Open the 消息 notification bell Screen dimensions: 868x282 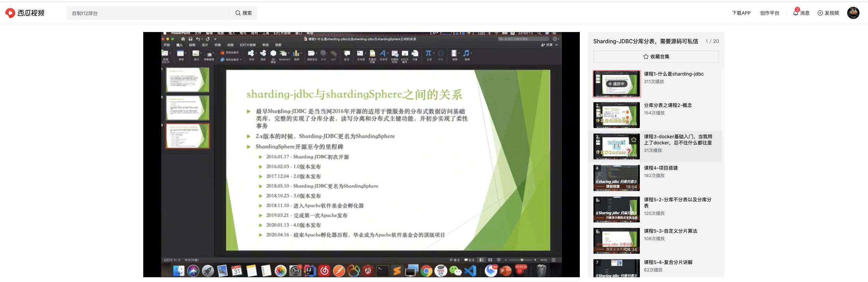coord(801,13)
